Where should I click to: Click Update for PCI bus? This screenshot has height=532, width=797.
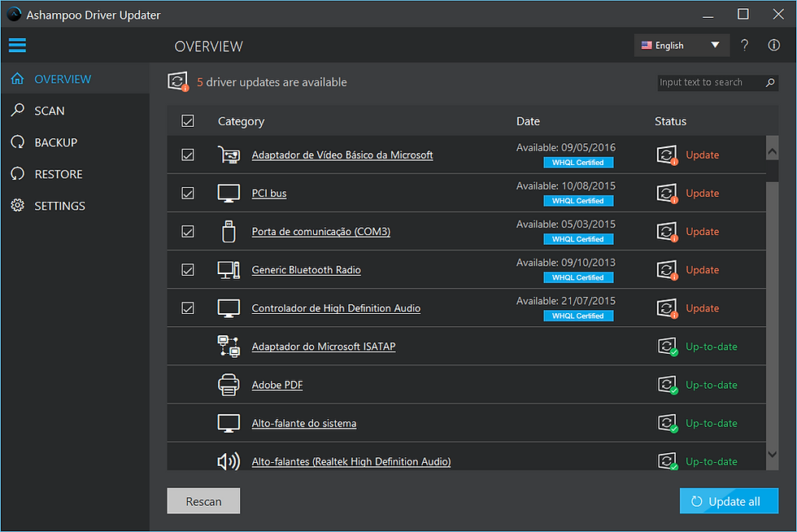703,194
